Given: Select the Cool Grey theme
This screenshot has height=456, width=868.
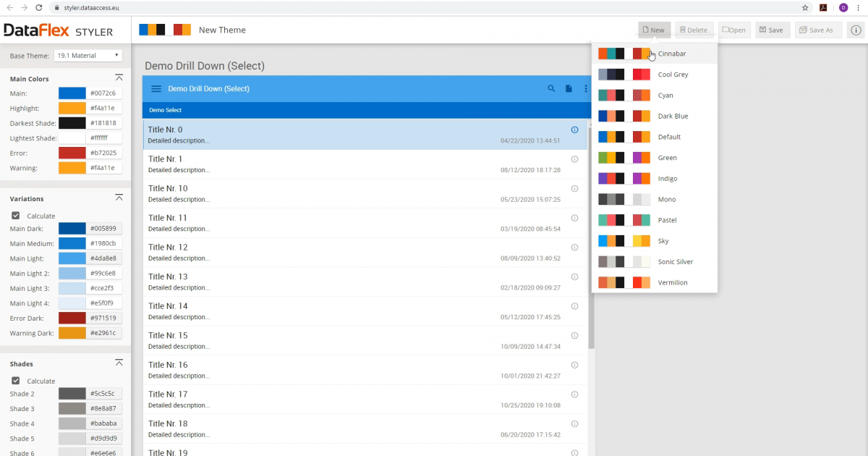Looking at the screenshot, I should pyautogui.click(x=655, y=75).
